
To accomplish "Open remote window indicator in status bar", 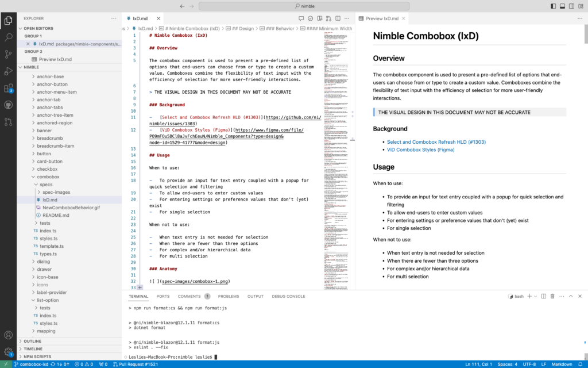I will [6, 364].
